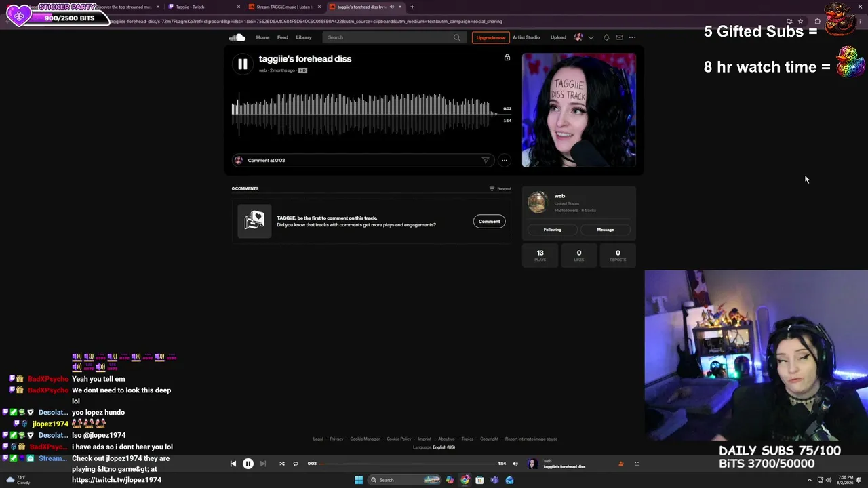Click the magnifier icon in SoundCloud search
Image resolution: width=868 pixels, height=488 pixels.
[456, 37]
